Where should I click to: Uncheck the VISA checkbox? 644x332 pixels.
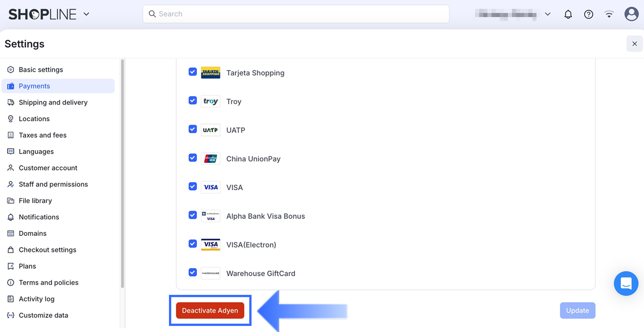tap(193, 186)
